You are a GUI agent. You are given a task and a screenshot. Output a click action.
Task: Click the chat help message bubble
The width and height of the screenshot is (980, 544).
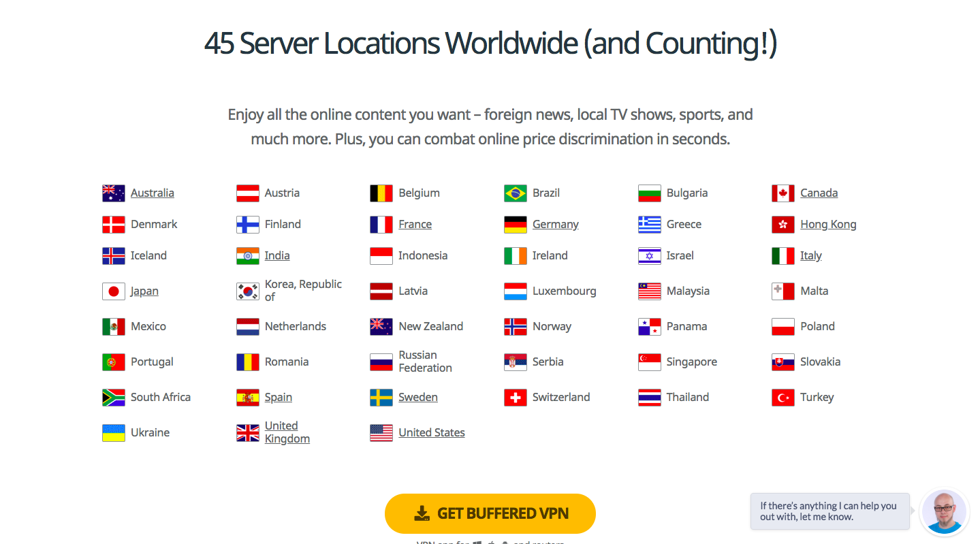tap(830, 511)
